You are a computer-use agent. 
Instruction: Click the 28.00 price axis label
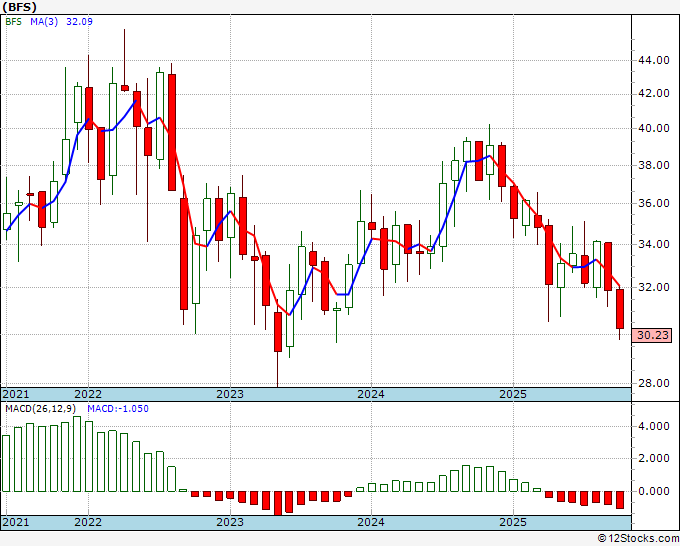coord(654,383)
